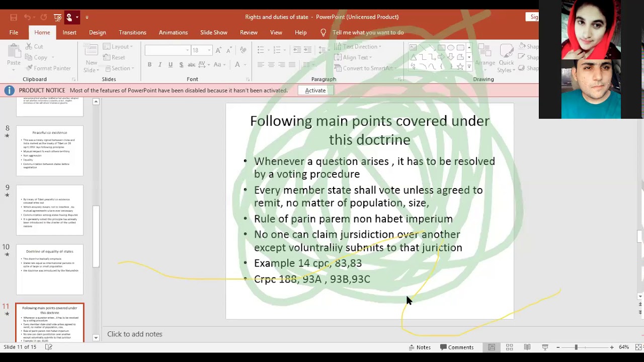Switch to the Insert tab
This screenshot has height=362, width=644.
click(69, 32)
